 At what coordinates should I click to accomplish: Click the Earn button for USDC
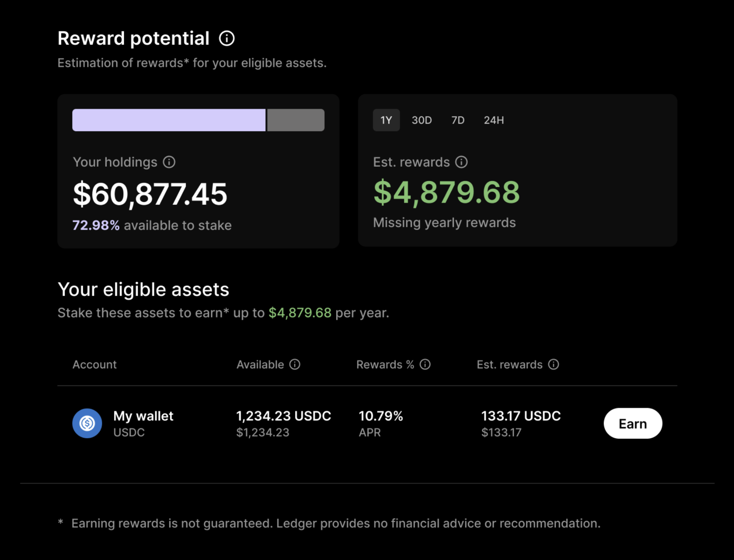coord(632,423)
